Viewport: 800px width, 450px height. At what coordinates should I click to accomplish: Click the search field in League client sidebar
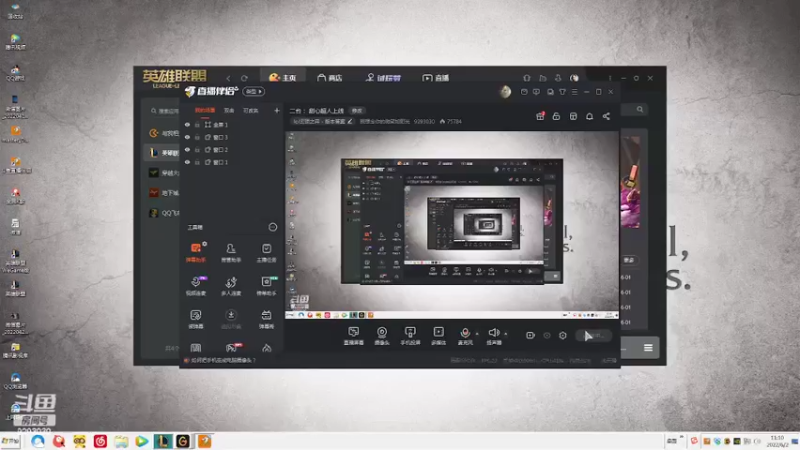click(x=164, y=111)
